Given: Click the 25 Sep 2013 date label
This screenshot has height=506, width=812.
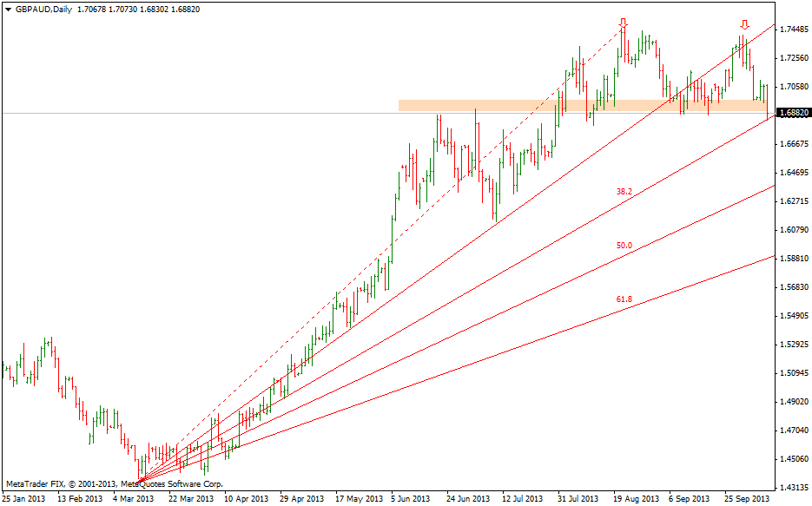Looking at the screenshot, I should 746,499.
